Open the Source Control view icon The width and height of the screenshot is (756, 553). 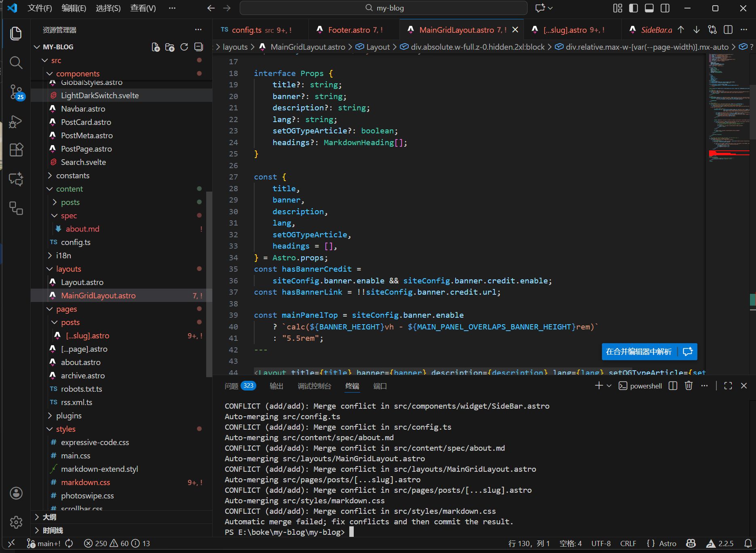coord(16,92)
